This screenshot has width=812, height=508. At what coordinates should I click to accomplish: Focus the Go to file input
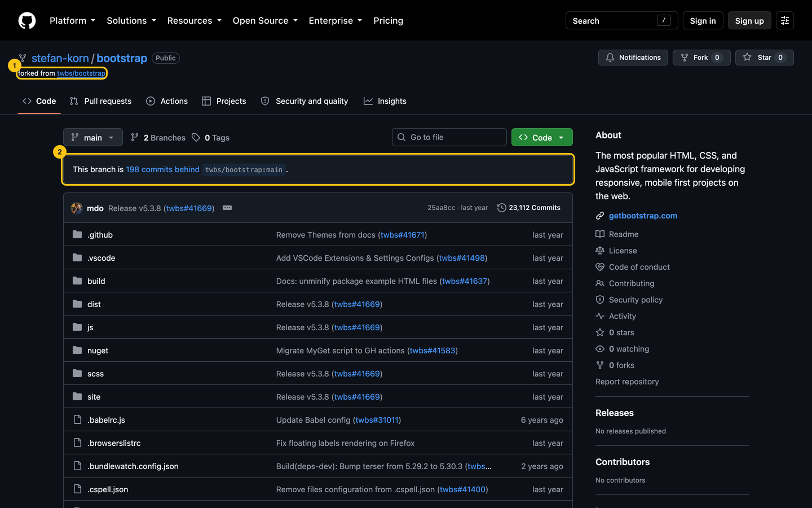[449, 137]
